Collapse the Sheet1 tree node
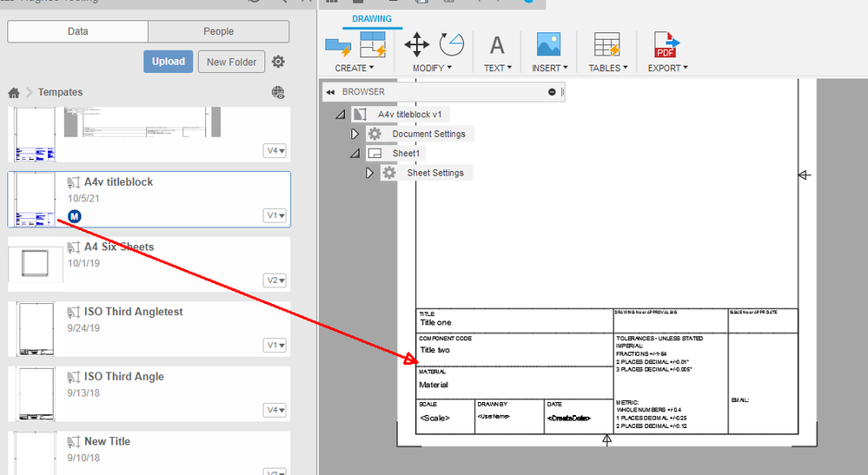This screenshot has width=868, height=475. click(x=354, y=153)
